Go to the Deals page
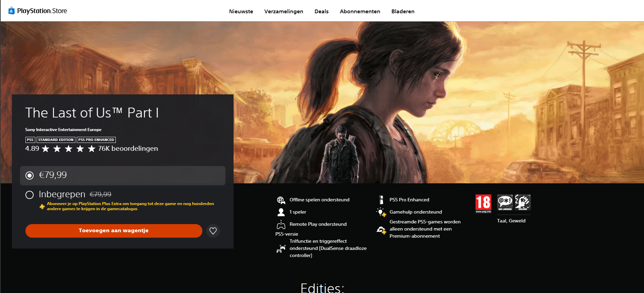The height and width of the screenshot is (293, 644). tap(321, 11)
